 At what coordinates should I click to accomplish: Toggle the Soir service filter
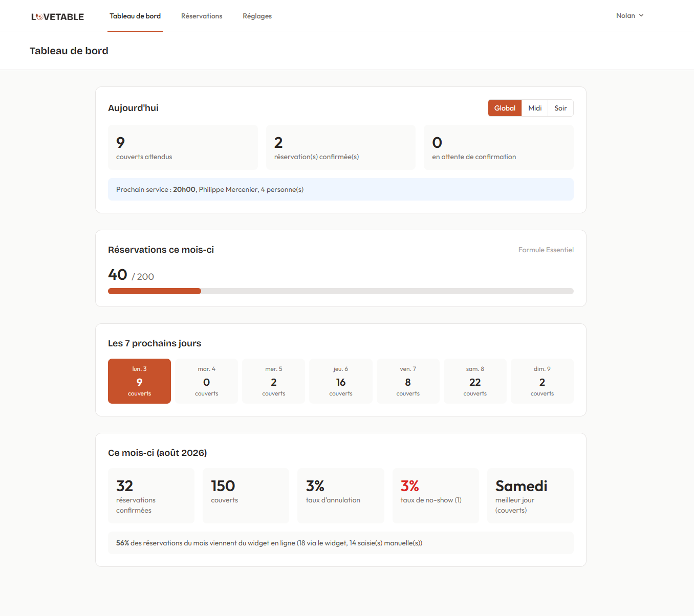tap(560, 108)
